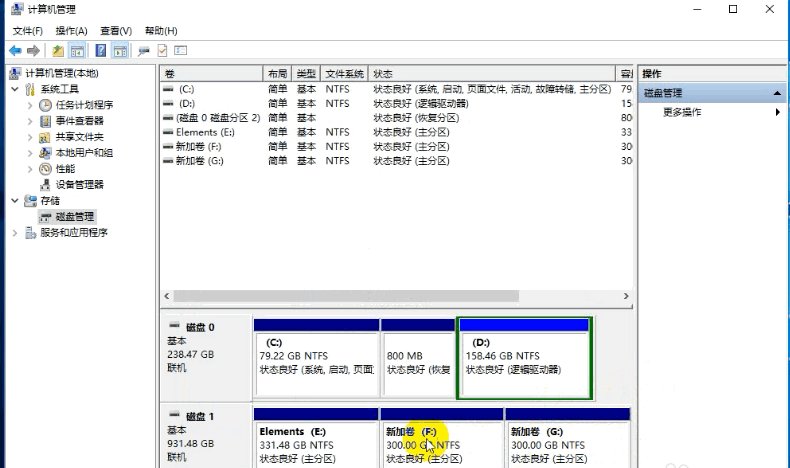This screenshot has width=790, height=468.
Task: Expand the 服务和应用程序 tree node
Action: click(15, 233)
